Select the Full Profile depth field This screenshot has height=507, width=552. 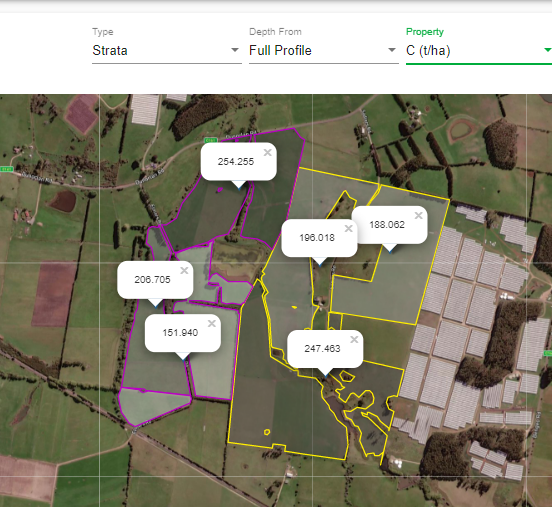pyautogui.click(x=324, y=51)
